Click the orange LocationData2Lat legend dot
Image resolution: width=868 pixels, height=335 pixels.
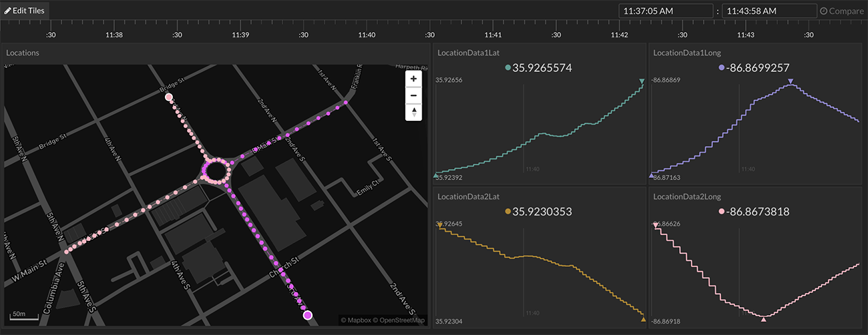507,212
